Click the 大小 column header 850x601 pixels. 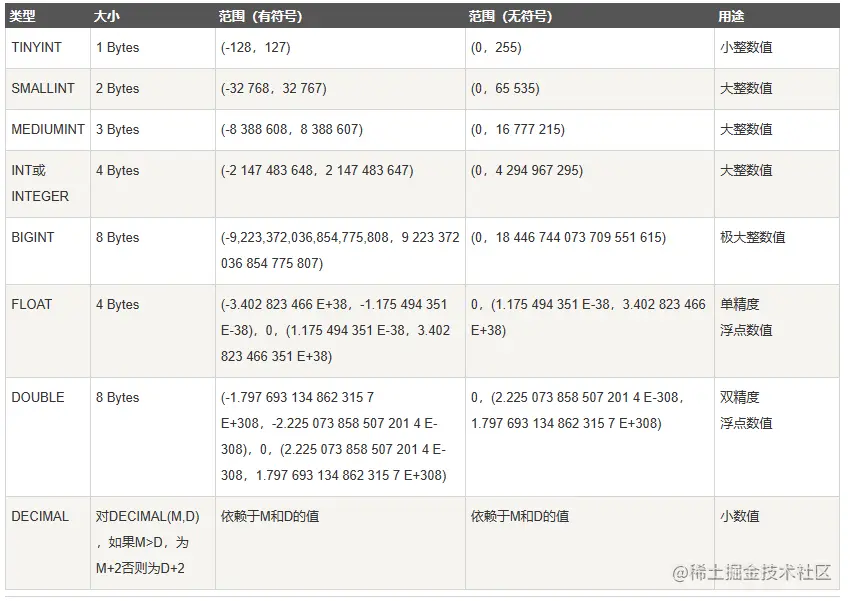tap(153, 16)
